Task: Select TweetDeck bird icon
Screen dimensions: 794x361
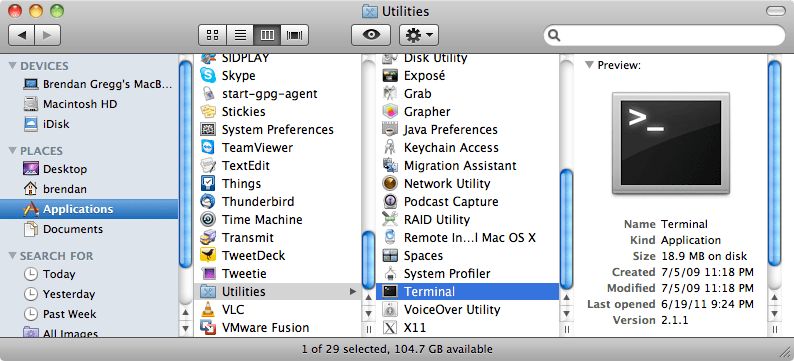Action: (x=208, y=255)
